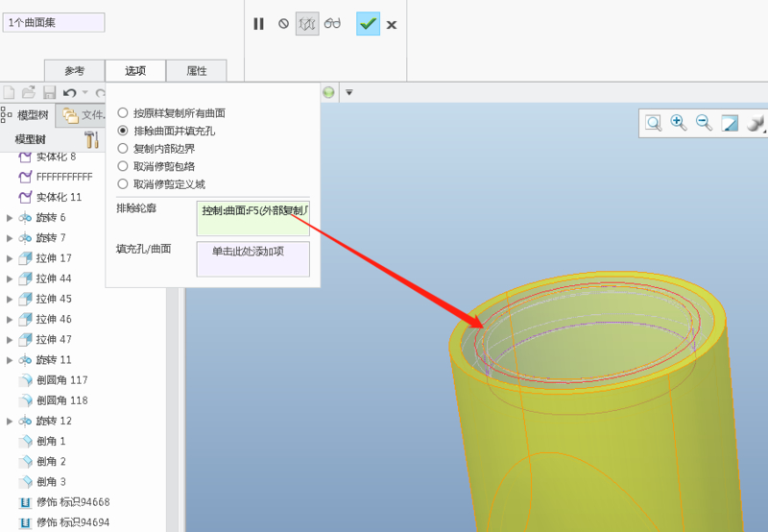
Task: Select the 按原样复制所有曲面 radio option
Action: [122, 113]
